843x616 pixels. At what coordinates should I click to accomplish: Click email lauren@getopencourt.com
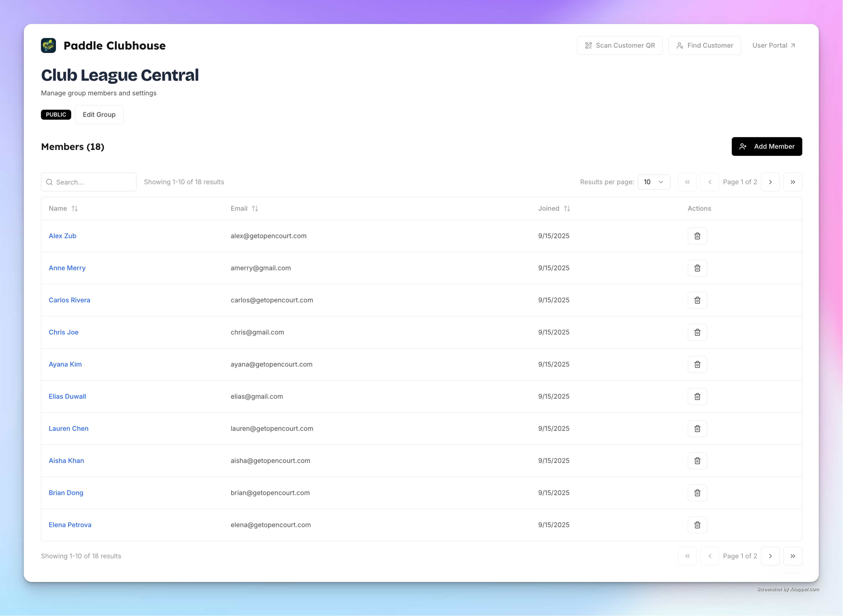tap(272, 428)
